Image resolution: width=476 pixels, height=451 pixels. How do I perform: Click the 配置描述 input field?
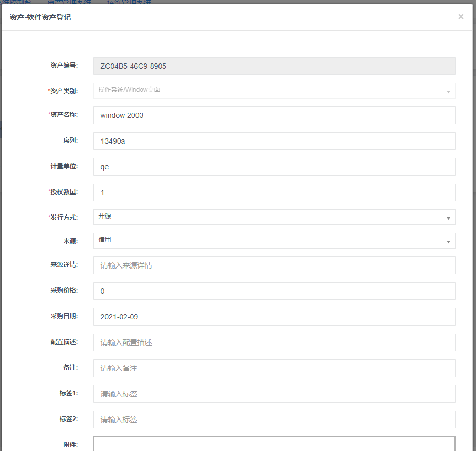274,342
